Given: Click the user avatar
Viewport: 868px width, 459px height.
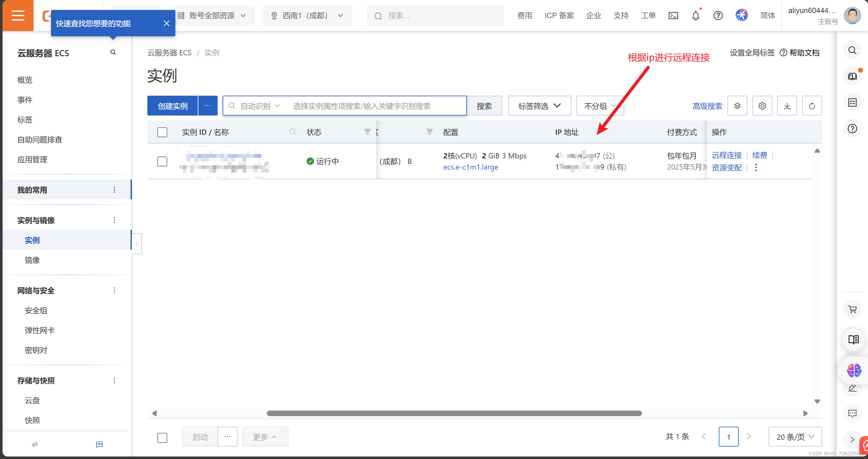Looking at the screenshot, I should pos(852,15).
